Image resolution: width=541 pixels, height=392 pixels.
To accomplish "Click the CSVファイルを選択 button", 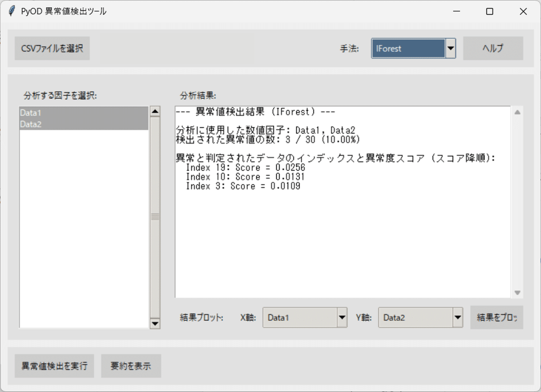I will point(51,48).
